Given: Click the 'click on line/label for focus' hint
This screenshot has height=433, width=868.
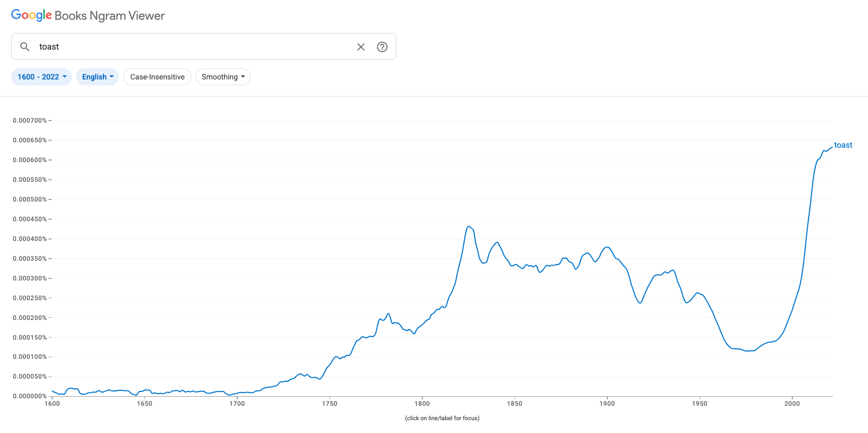Looking at the screenshot, I should click(x=442, y=418).
